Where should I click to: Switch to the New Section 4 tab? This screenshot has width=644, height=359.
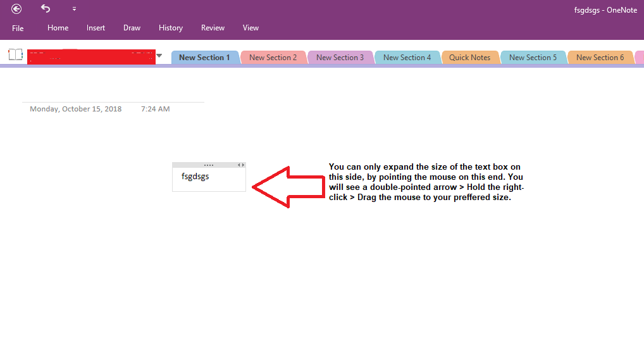pos(407,58)
